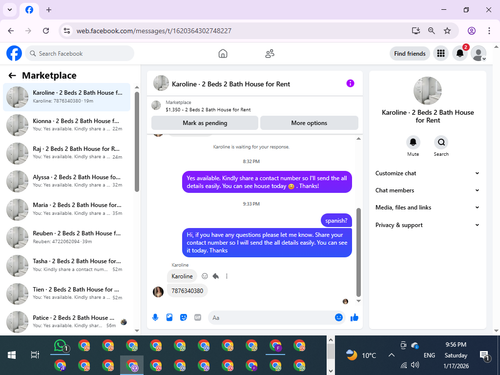Open WhatsApp from the taskbar

point(60,346)
